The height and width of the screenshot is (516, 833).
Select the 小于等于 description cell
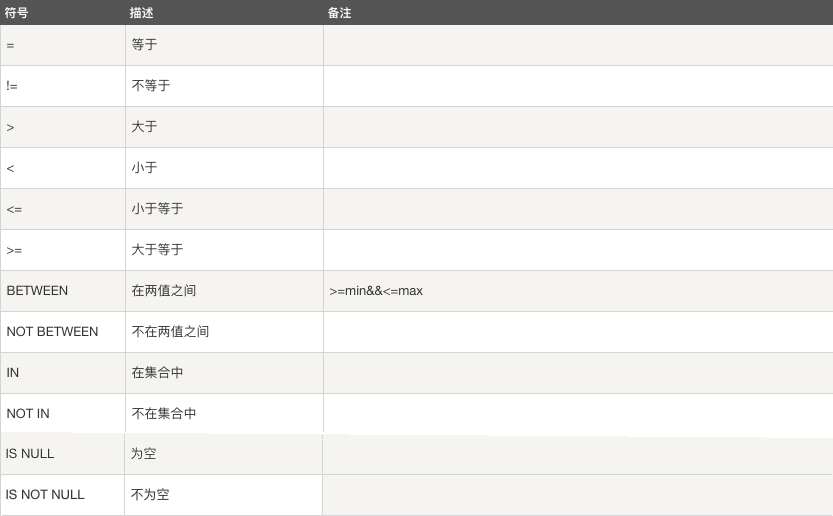pos(157,209)
